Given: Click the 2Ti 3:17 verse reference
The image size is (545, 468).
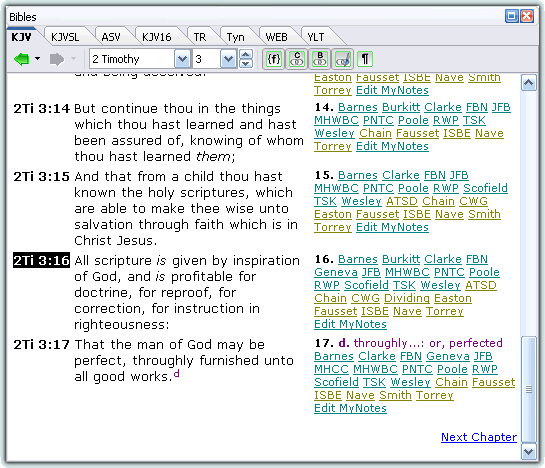Looking at the screenshot, I should (x=41, y=345).
